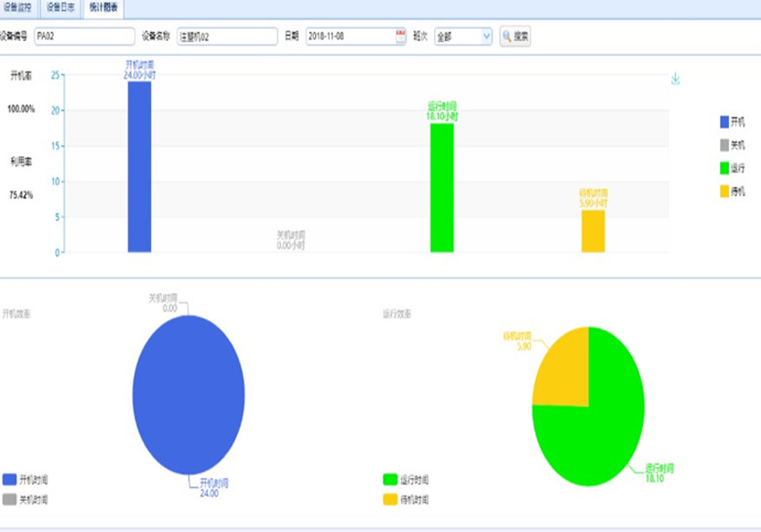Toggle 关机时间 legend under the blue pie

tap(25, 499)
